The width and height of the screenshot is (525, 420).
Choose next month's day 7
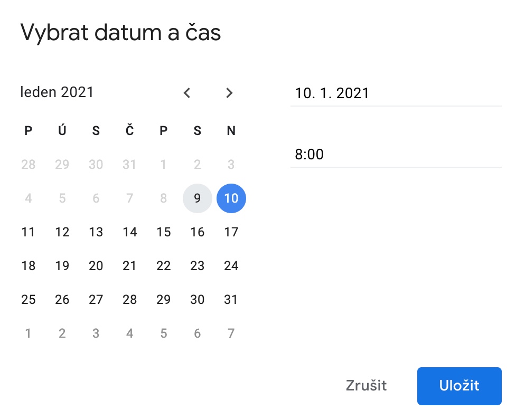(x=231, y=333)
